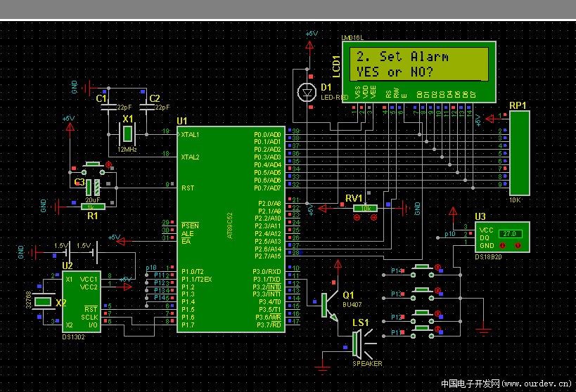
Task: Select the ground symbol right of the P13 button
Action: pos(483,331)
